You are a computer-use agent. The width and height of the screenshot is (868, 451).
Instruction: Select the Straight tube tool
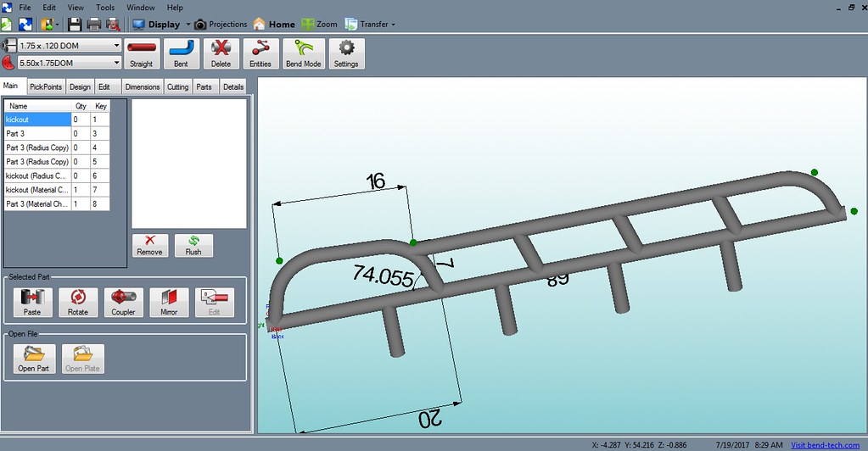coord(142,53)
